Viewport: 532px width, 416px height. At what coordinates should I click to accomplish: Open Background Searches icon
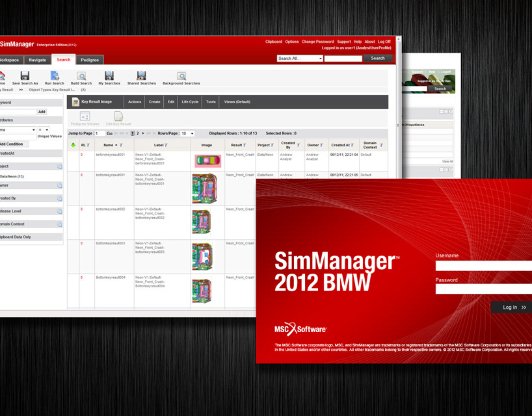tap(181, 76)
